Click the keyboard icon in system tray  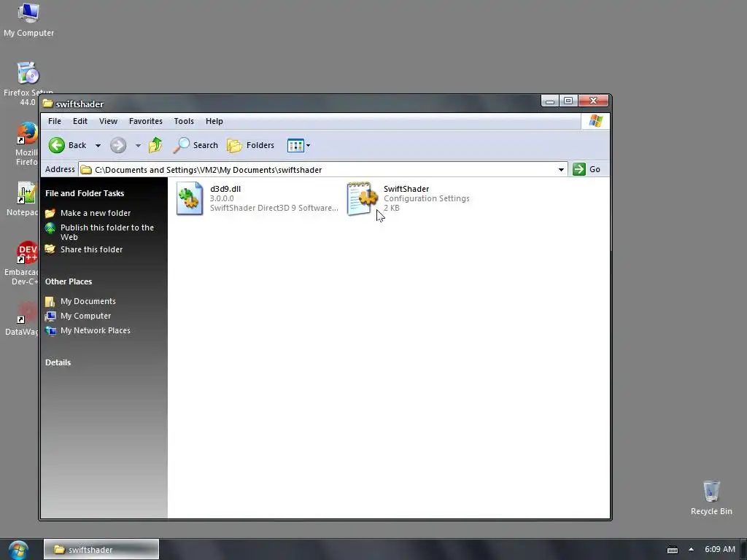click(672, 550)
